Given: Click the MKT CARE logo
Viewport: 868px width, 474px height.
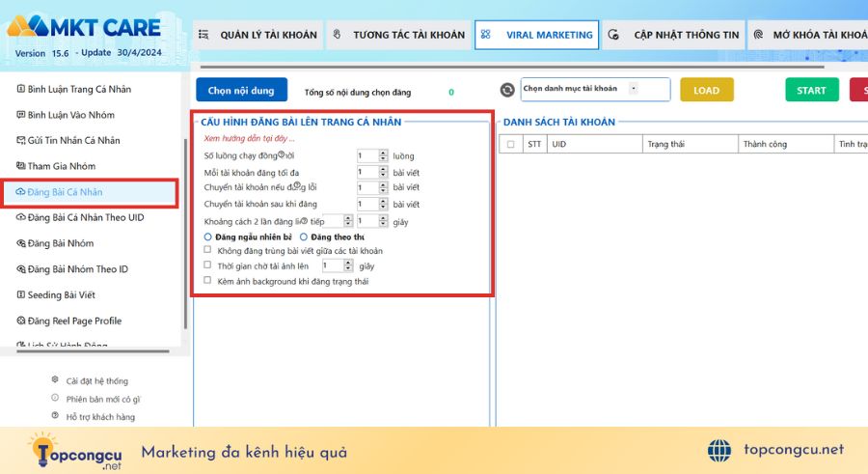Looking at the screenshot, I should (x=84, y=27).
